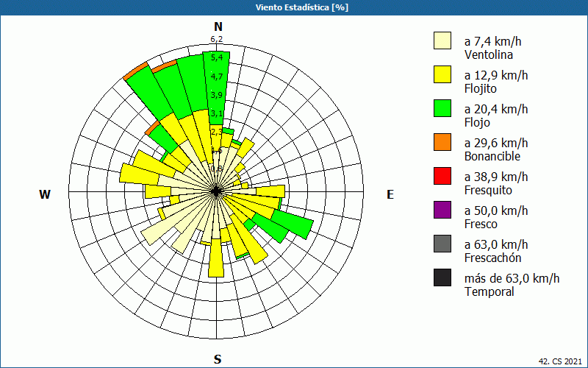Screen dimensions: 588x368
Task: Click the 'Bonancible' legend label
Action: [x=492, y=156]
